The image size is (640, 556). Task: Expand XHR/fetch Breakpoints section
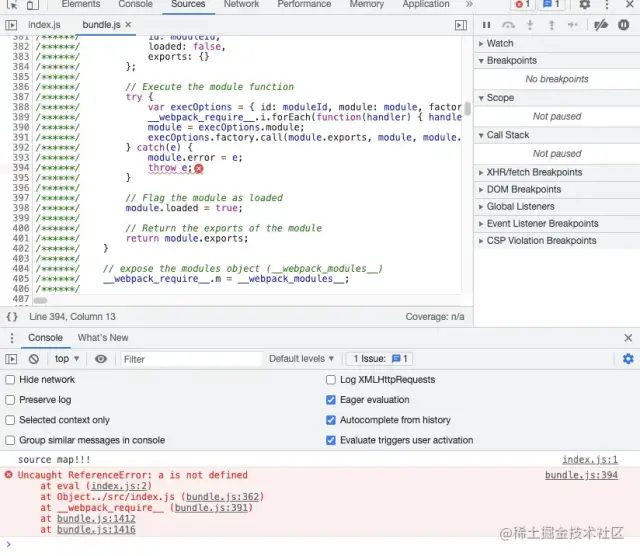coord(557,172)
